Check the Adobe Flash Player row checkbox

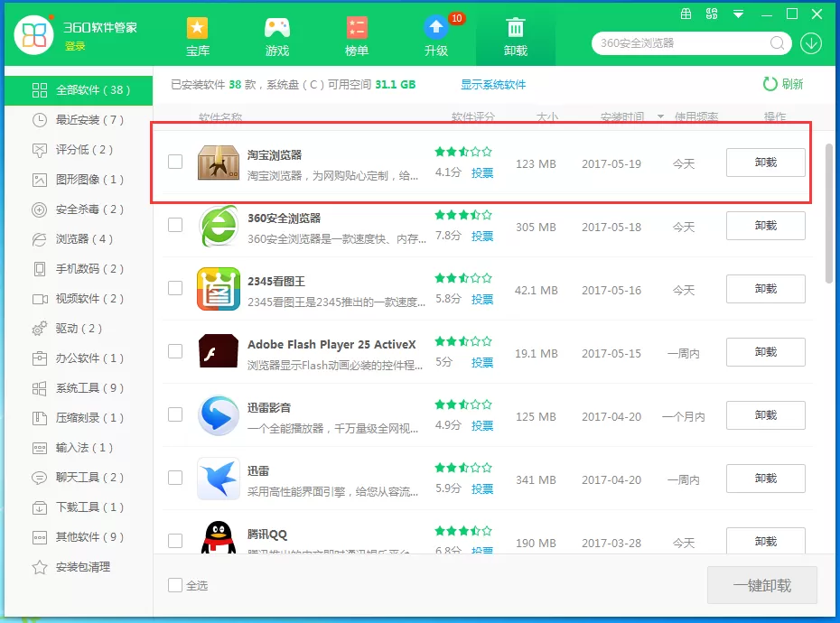(175, 351)
